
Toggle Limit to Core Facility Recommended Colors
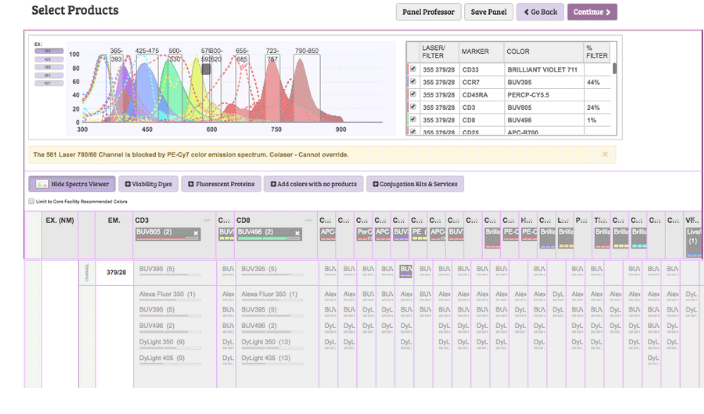point(31,201)
